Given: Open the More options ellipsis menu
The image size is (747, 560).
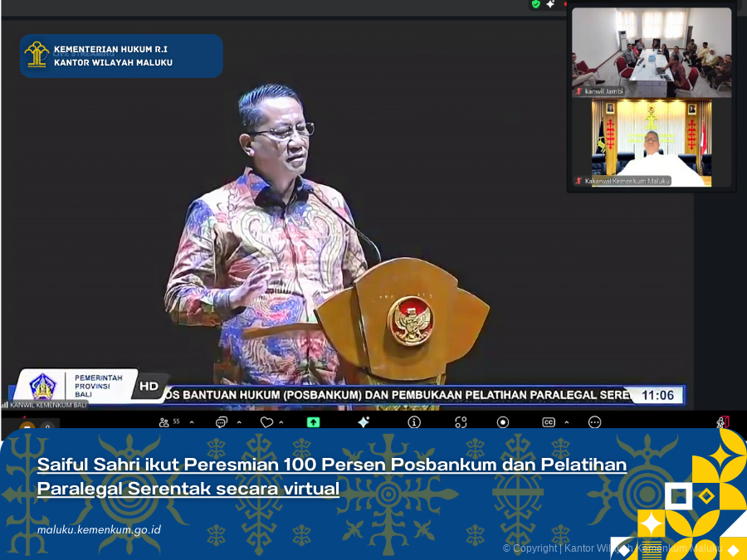Looking at the screenshot, I should click(593, 423).
